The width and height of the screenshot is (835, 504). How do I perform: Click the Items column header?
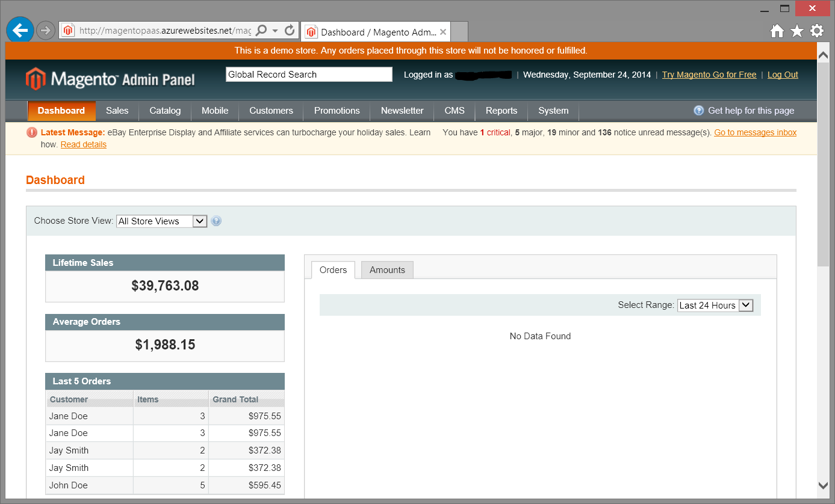tap(171, 399)
